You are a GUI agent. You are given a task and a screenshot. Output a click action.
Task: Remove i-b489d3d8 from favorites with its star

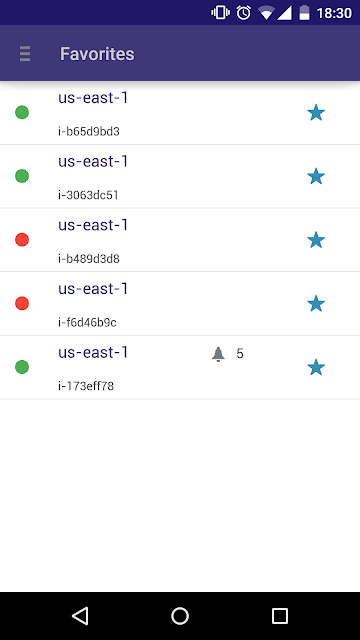coord(316,240)
